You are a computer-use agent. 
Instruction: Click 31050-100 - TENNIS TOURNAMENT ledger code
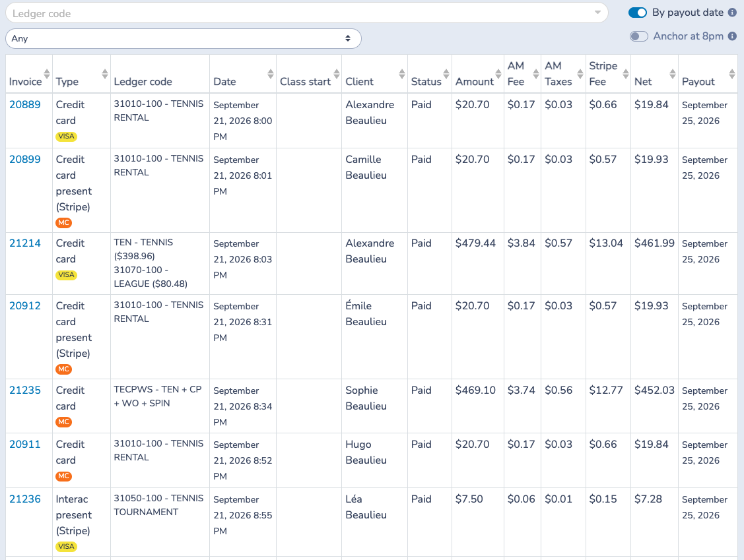[x=158, y=505]
